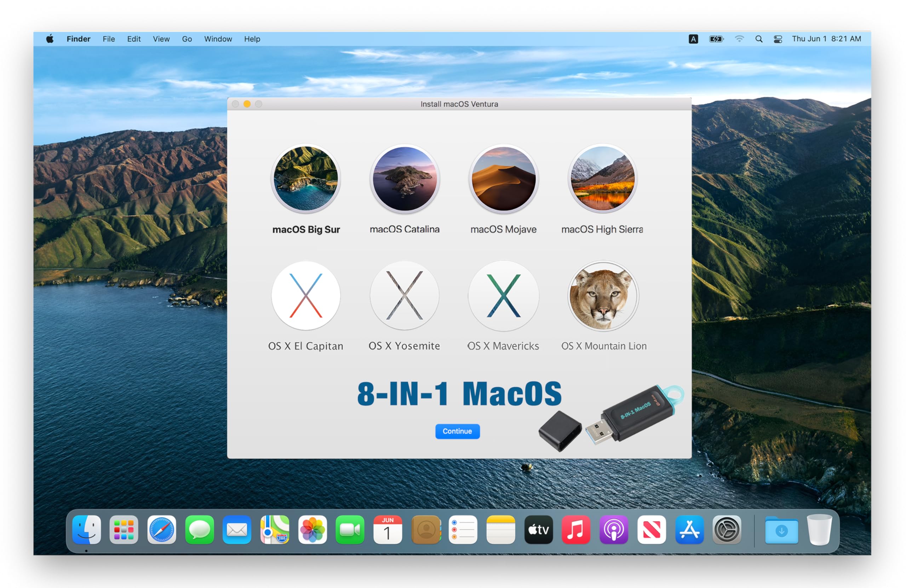Viewport: 906px width, 588px height.
Task: Open Podcasts app in the Dock
Action: 614,530
